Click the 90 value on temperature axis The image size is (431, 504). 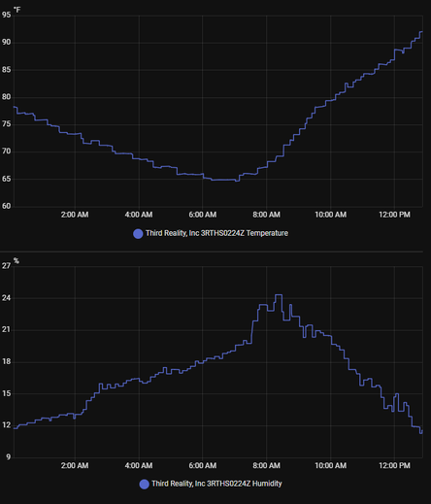[6, 43]
